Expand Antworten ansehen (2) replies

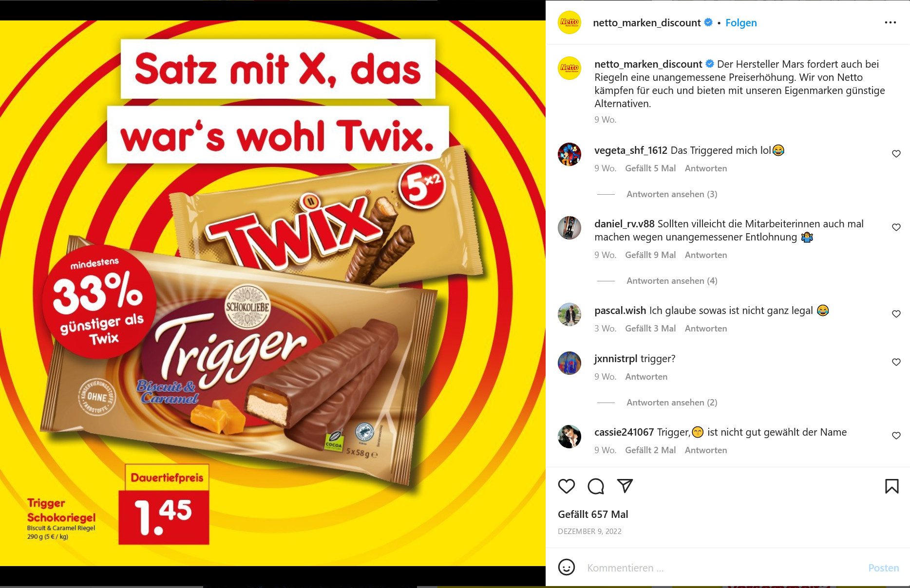[671, 403]
